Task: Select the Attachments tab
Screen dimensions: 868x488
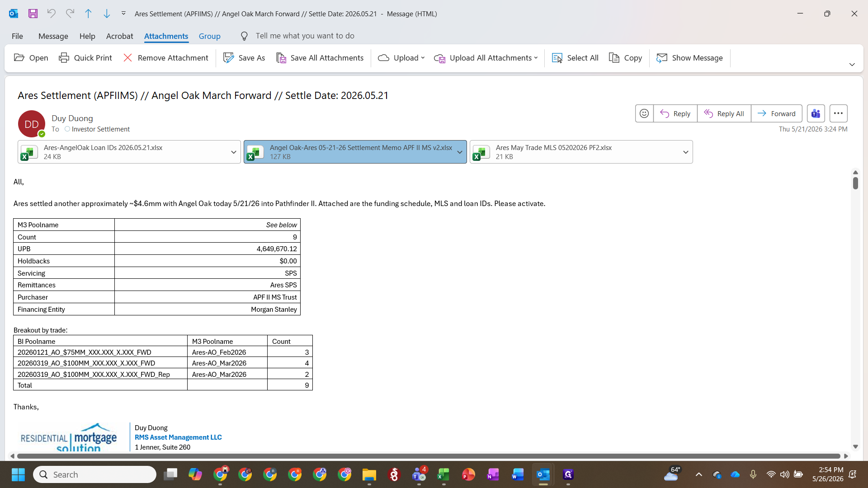Action: (x=166, y=36)
